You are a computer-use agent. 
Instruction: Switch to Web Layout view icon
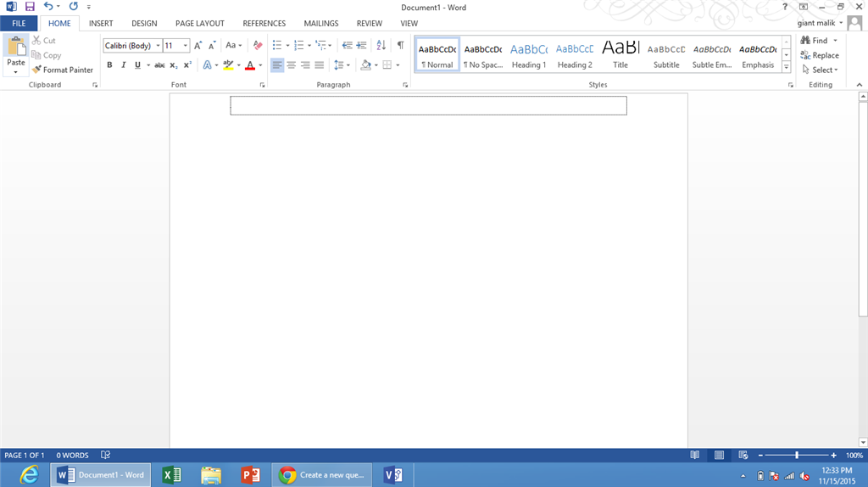(x=743, y=455)
